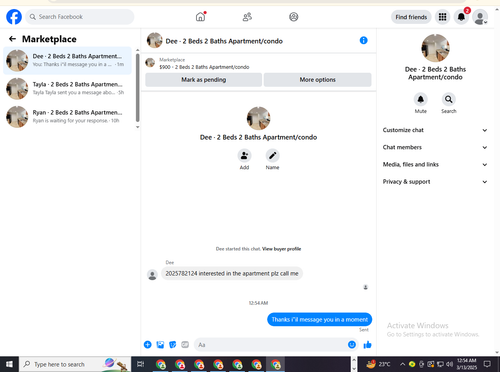
Task: Click the taskbar clock showing 12:54 AM
Action: [x=467, y=364]
